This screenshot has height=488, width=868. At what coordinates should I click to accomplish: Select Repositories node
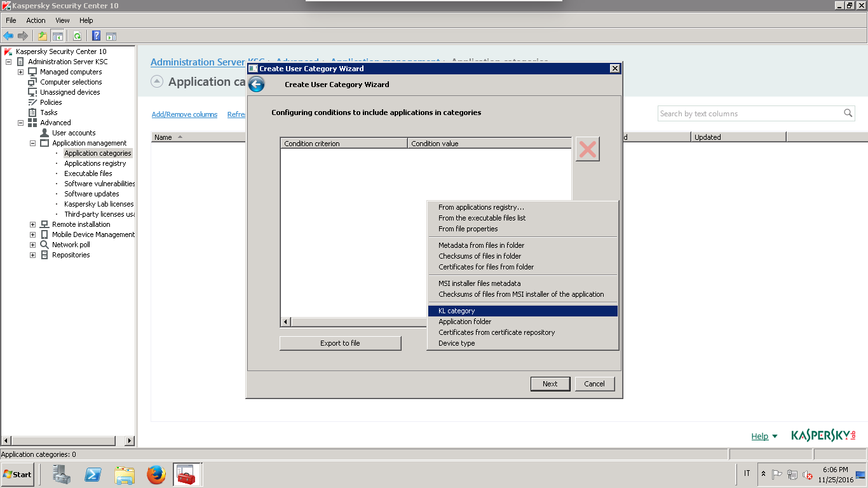coord(71,255)
